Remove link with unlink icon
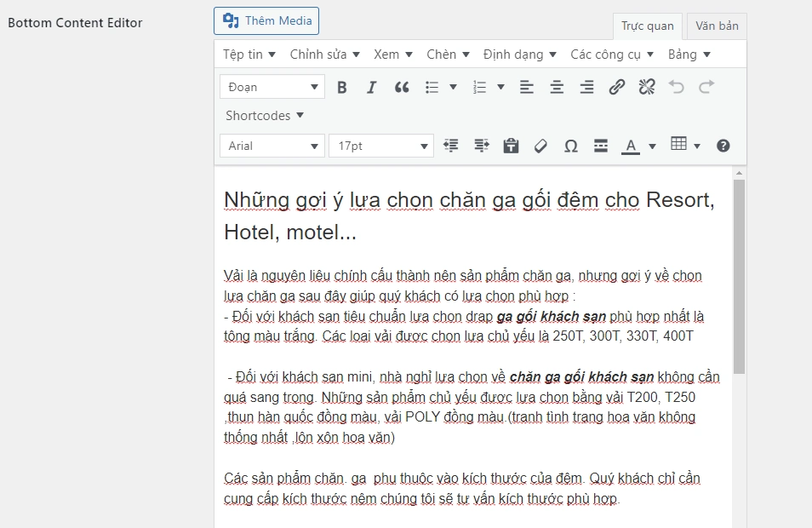Viewport: 812px width, 528px height. click(647, 87)
